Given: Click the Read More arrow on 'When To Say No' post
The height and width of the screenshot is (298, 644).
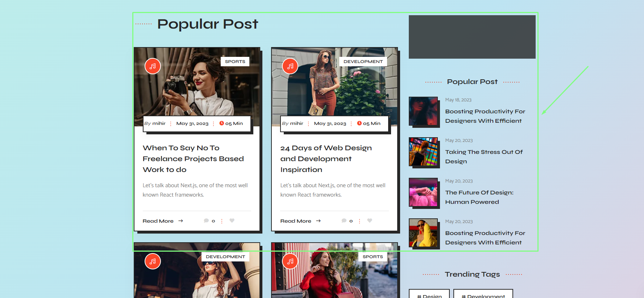Looking at the screenshot, I should tap(180, 221).
